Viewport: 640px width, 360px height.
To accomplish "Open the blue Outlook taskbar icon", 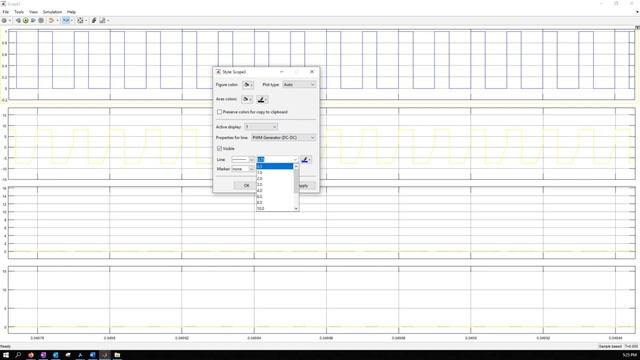I will (56, 355).
